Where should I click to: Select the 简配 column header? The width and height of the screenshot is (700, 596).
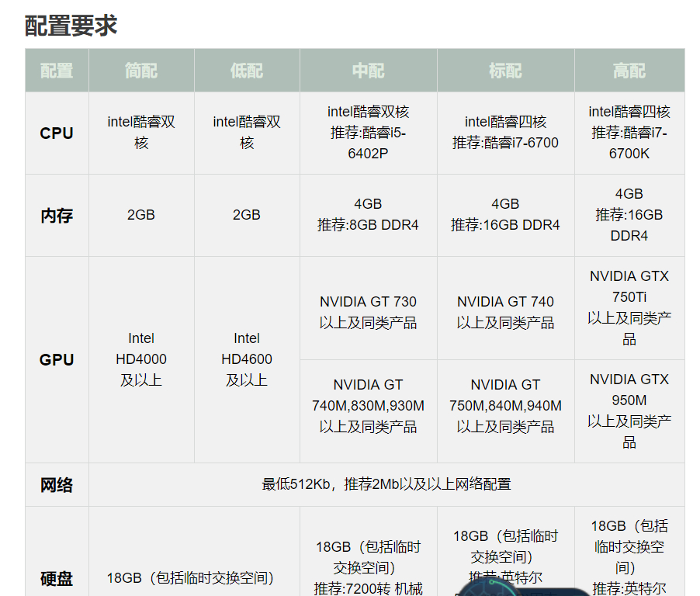coord(141,71)
